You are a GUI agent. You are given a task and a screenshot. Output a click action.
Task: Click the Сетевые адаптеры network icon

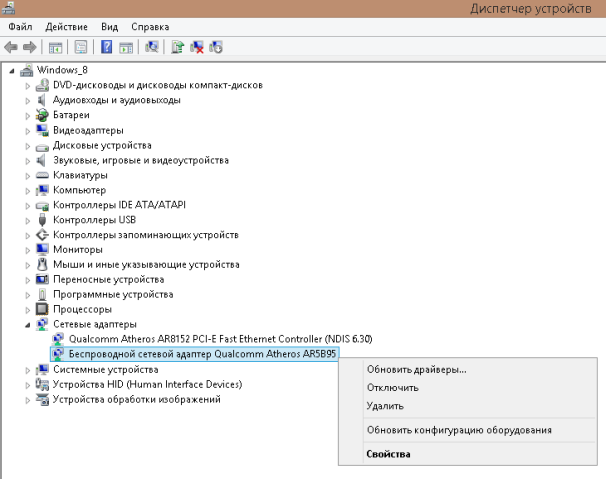pos(42,324)
